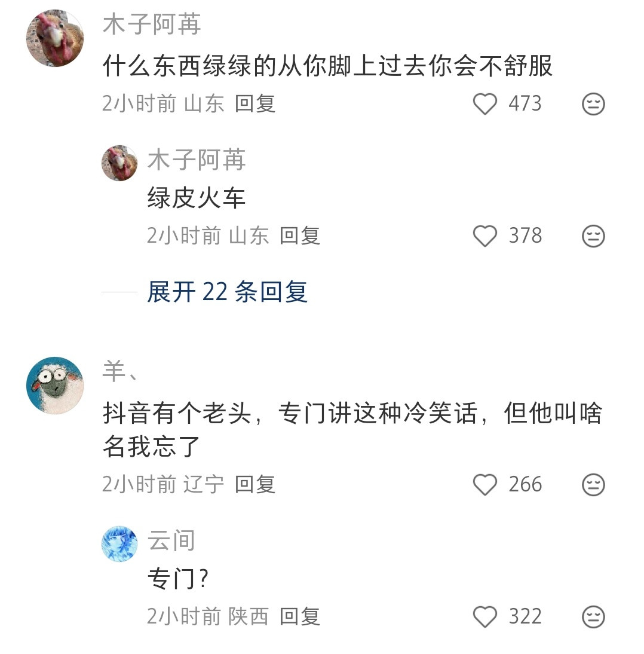This screenshot has width=644, height=654.
Task: Click the heart icon on the 绿皮火车 reply
Action: pyautogui.click(x=484, y=236)
